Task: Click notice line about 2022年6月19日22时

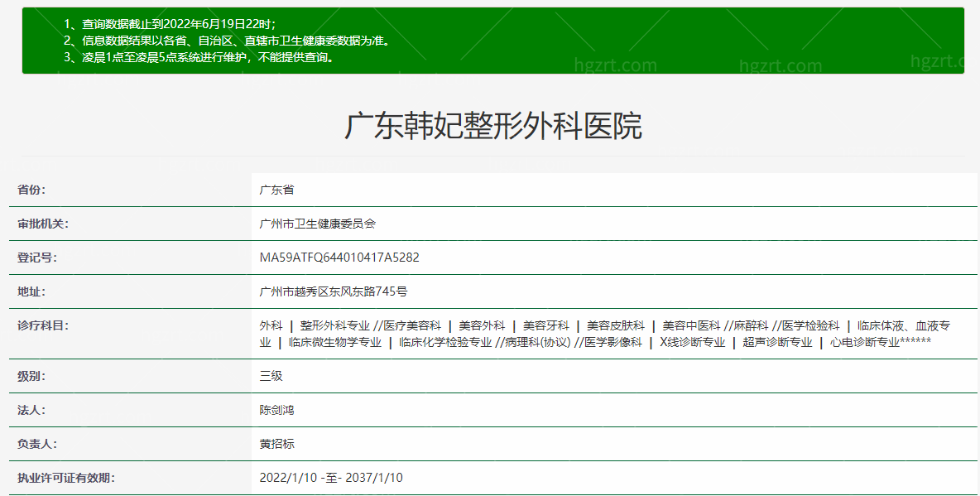Action: [x=170, y=24]
